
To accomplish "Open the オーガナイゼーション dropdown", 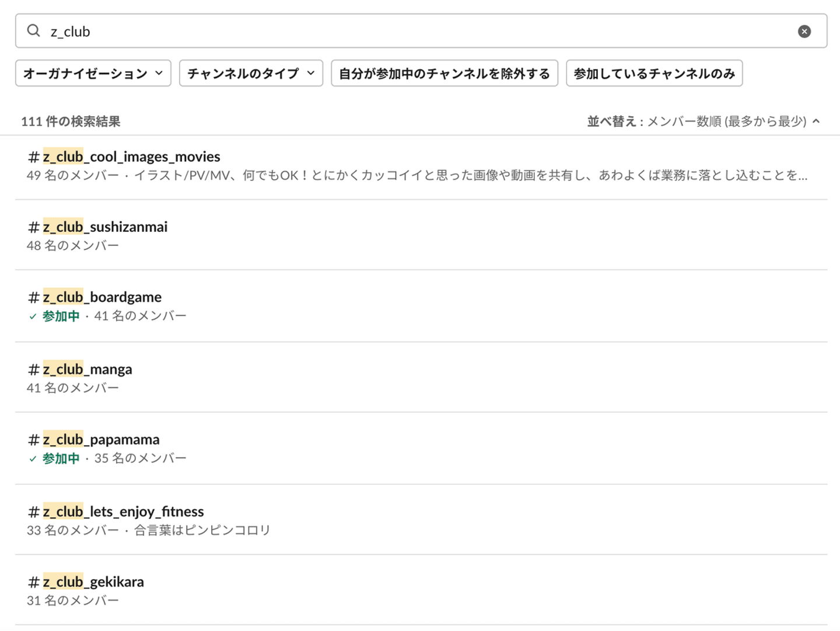I will [93, 74].
